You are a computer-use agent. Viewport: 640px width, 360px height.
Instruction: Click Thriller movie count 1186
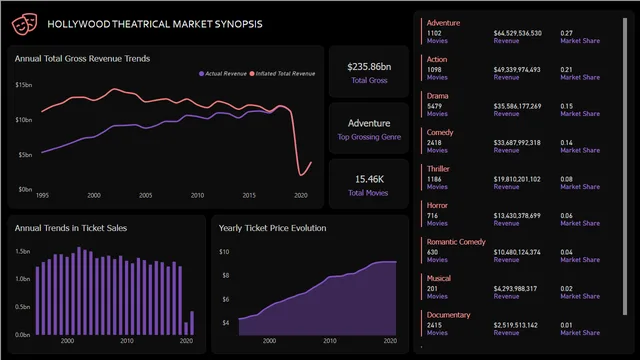[434, 179]
